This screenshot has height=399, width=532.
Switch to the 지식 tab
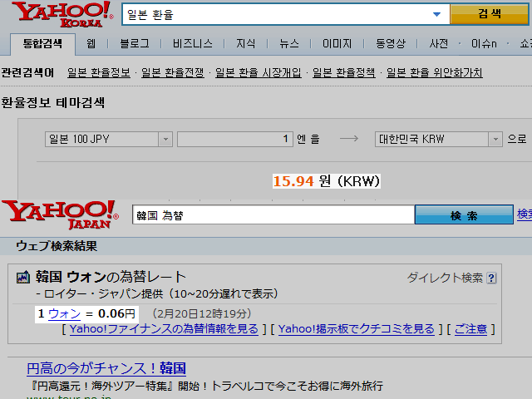tap(246, 43)
